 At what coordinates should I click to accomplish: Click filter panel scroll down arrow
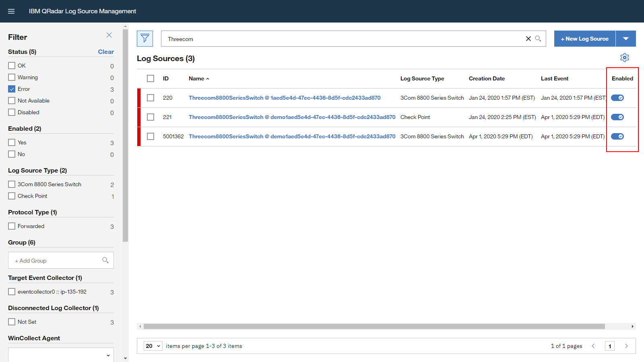pyautogui.click(x=126, y=358)
